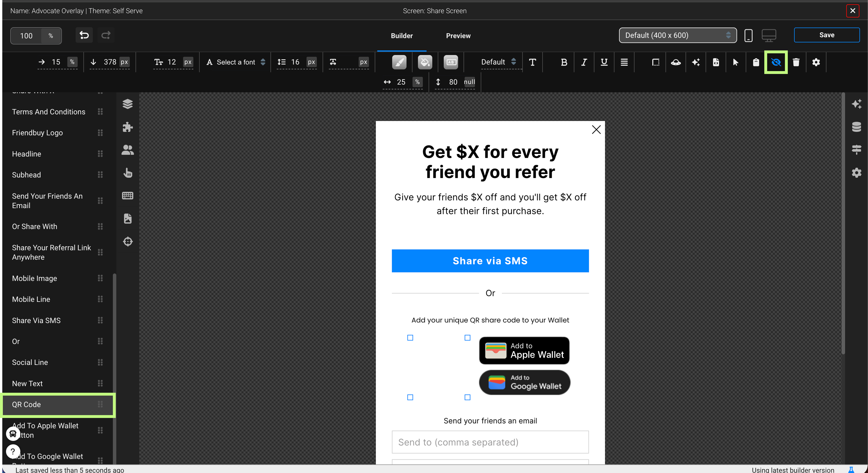868x473 pixels.
Task: Select the Headline layer in list
Action: tap(27, 154)
